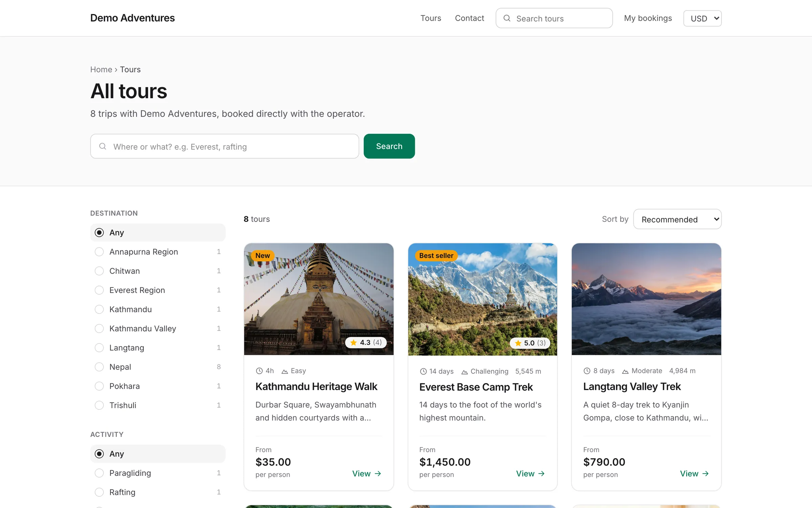The image size is (812, 508).
Task: Focus the 'Where or what?' search input
Action: click(225, 146)
